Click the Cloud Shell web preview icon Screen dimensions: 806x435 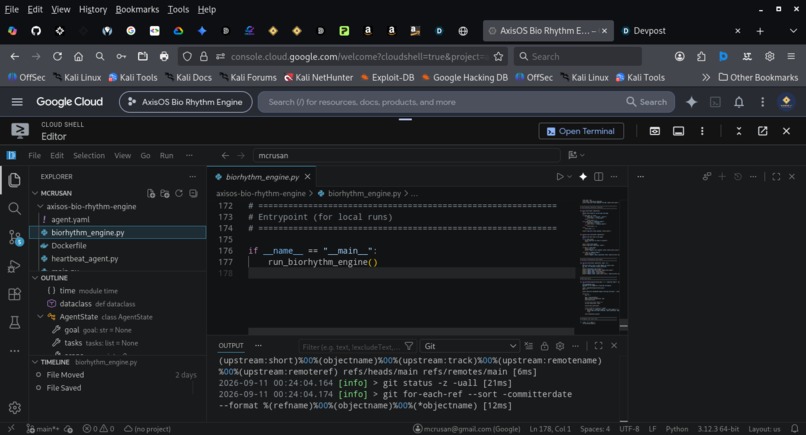pyautogui.click(x=654, y=131)
